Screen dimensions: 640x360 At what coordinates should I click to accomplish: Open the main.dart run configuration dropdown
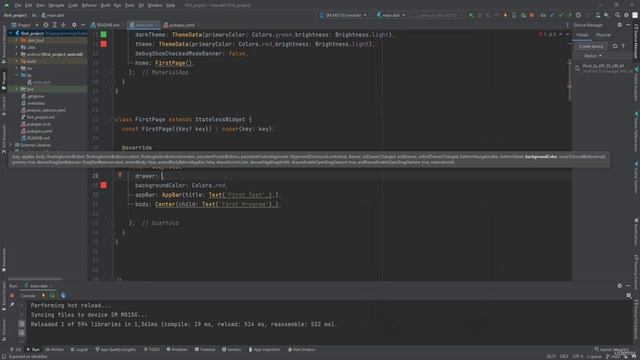point(391,15)
